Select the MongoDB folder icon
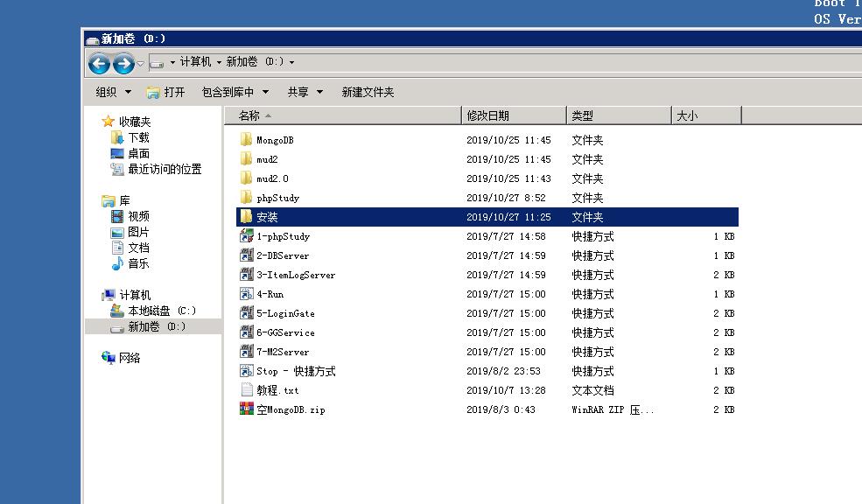The height and width of the screenshot is (504, 862). tap(247, 140)
